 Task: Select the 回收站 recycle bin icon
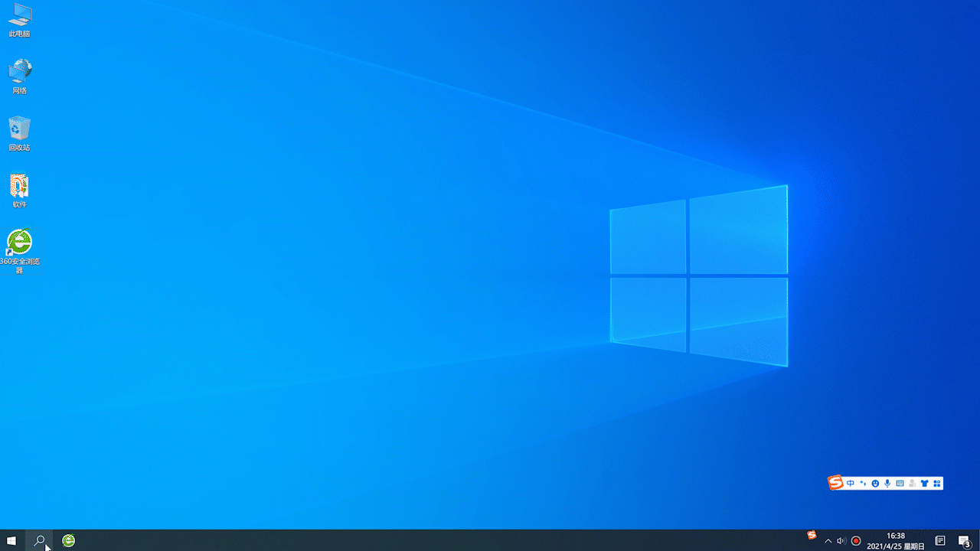20,134
